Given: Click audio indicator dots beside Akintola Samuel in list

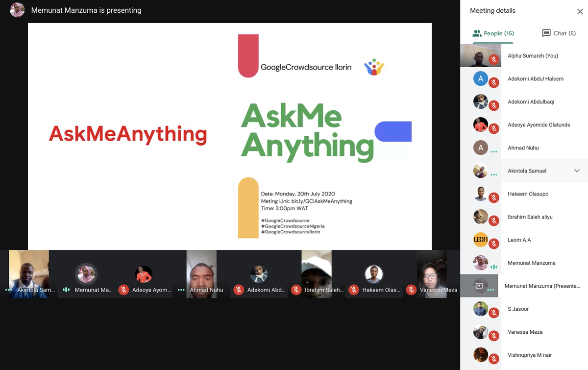Looking at the screenshot, I should (x=494, y=175).
